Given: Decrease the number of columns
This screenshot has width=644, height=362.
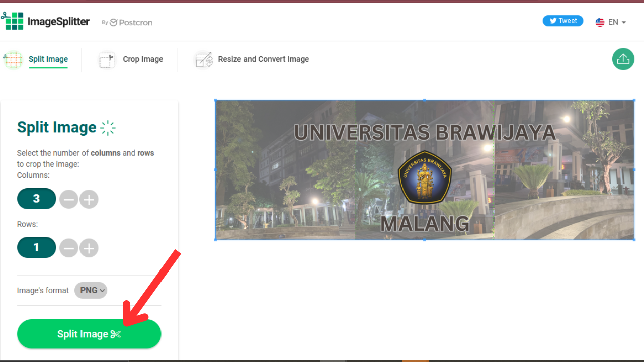Looking at the screenshot, I should pyautogui.click(x=69, y=199).
